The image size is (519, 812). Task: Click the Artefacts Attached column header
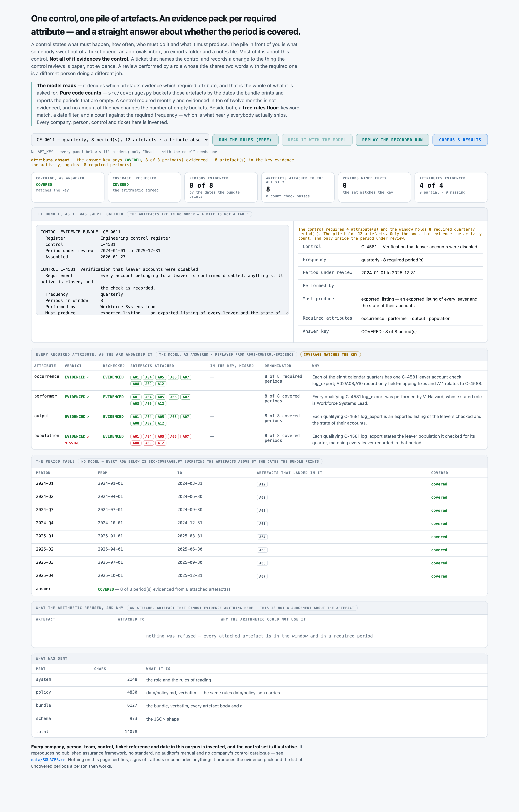(x=152, y=366)
